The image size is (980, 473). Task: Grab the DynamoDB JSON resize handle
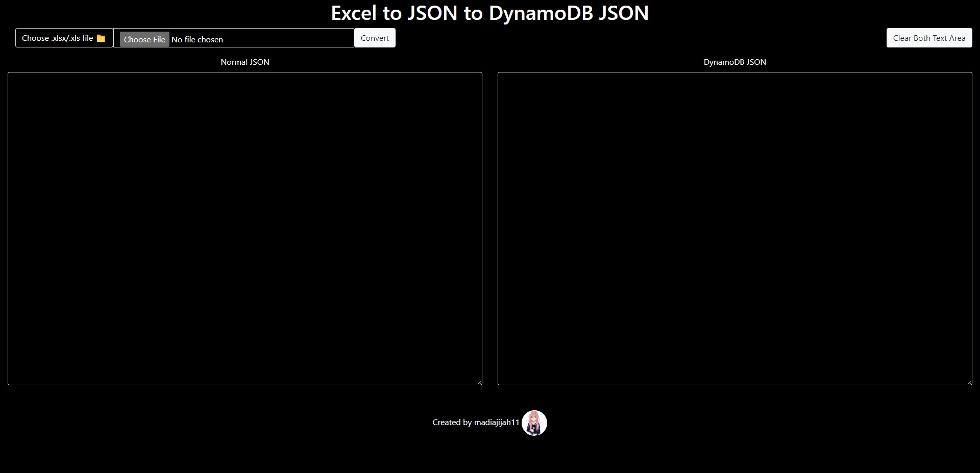coord(969,382)
